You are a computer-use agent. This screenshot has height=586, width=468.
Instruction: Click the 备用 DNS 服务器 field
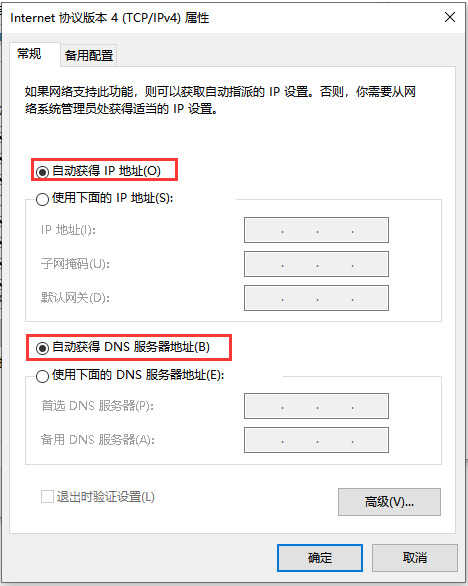pyautogui.click(x=316, y=440)
